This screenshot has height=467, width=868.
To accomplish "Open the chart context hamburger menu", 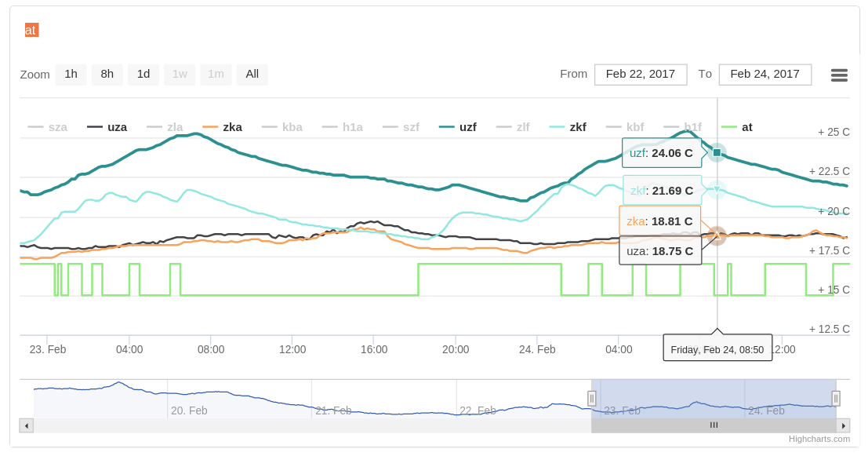I will (x=839, y=75).
